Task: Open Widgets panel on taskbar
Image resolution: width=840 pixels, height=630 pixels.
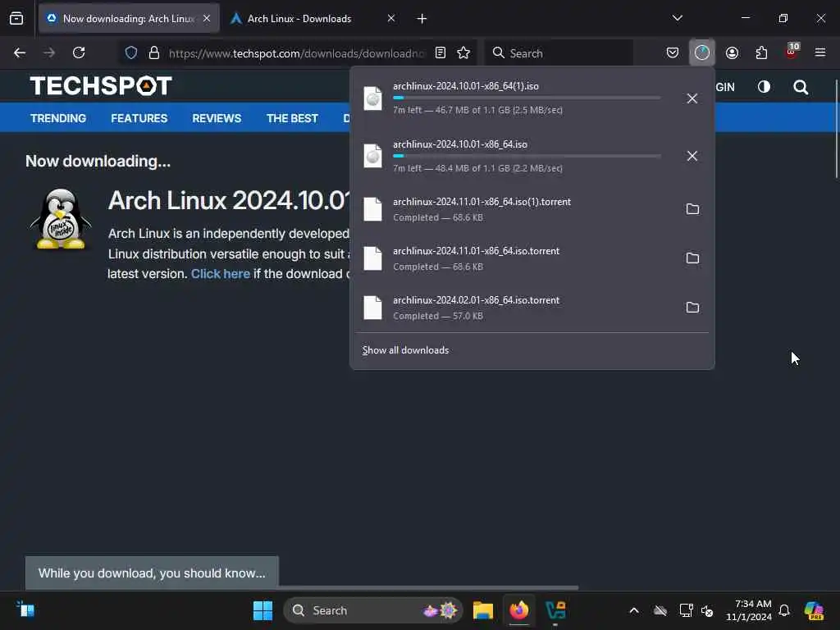Action: 25,609
